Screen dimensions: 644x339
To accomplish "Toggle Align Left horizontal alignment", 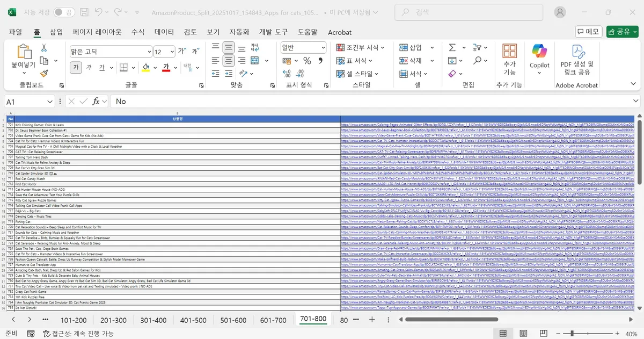I will tap(215, 61).
